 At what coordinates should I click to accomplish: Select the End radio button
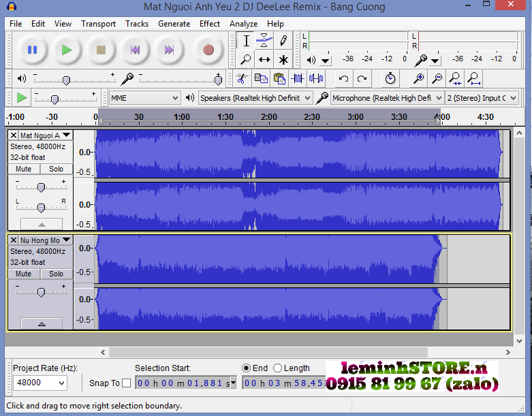coord(247,368)
